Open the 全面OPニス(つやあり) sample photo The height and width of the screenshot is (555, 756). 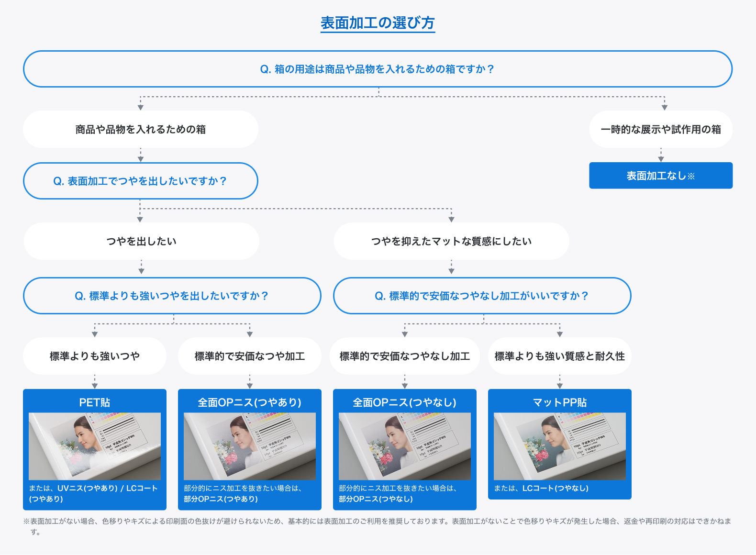(250, 446)
